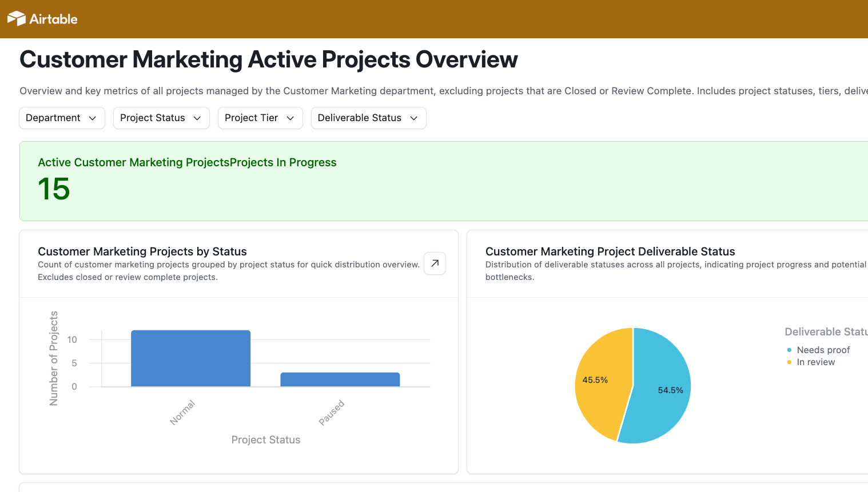Click the Airtable logo icon

(17, 19)
